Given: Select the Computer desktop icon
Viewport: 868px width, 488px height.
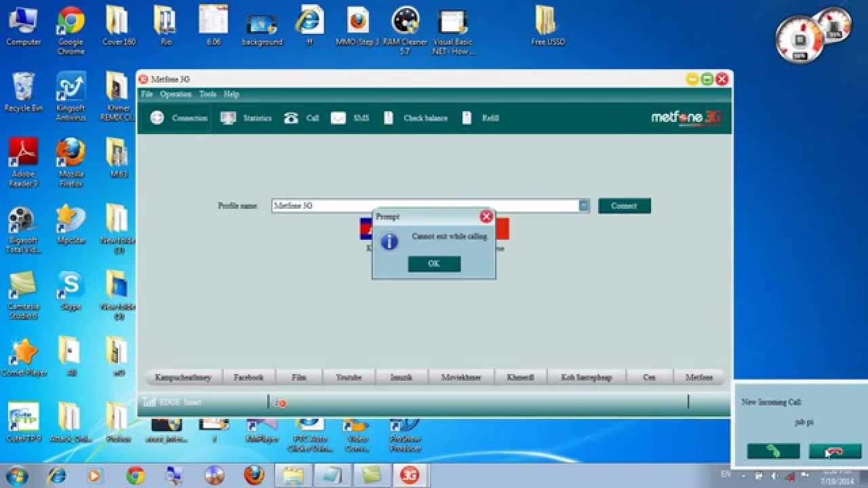Looking at the screenshot, I should (23, 26).
